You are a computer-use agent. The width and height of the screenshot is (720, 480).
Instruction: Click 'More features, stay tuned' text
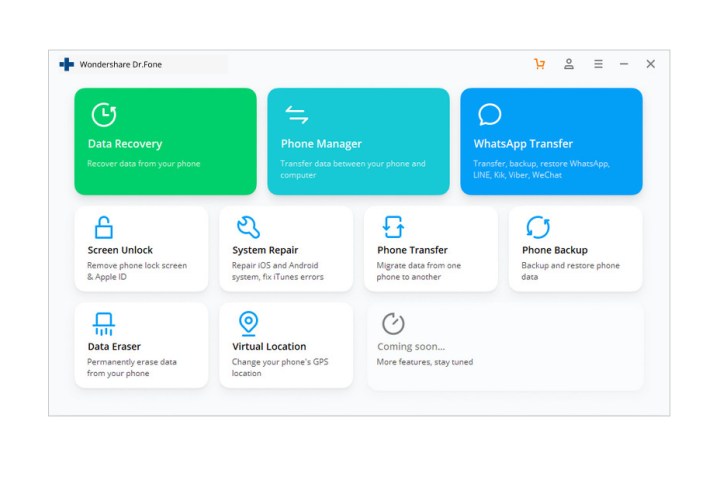tap(425, 362)
